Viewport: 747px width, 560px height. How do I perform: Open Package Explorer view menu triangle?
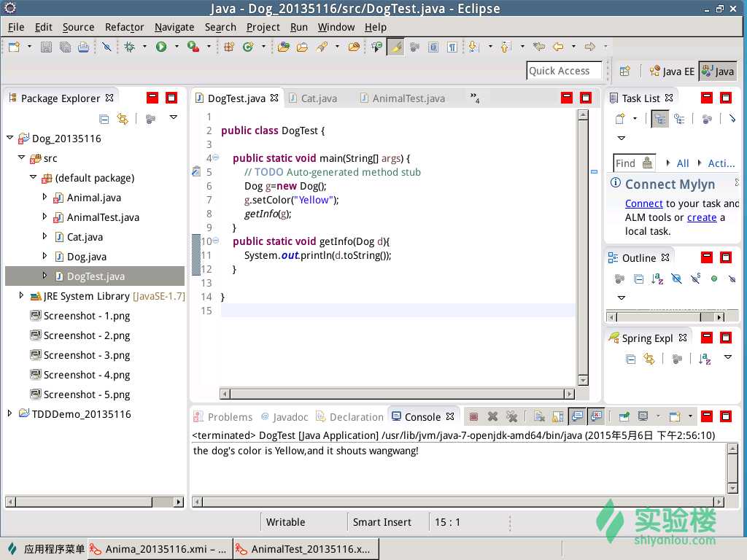coord(174,117)
